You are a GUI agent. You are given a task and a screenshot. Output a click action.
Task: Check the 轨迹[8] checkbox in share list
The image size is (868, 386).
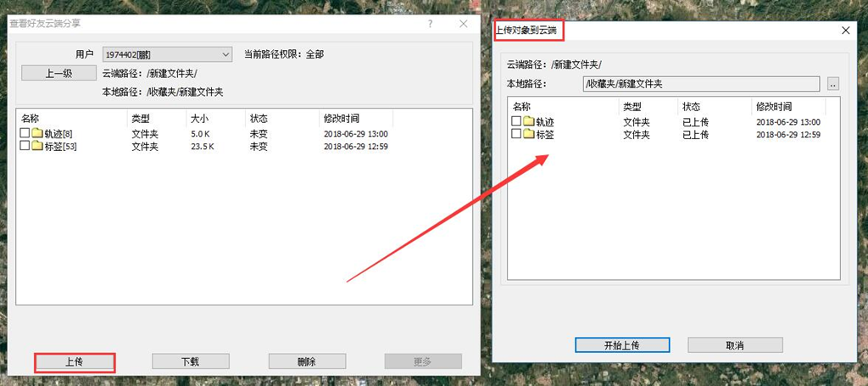[x=25, y=134]
